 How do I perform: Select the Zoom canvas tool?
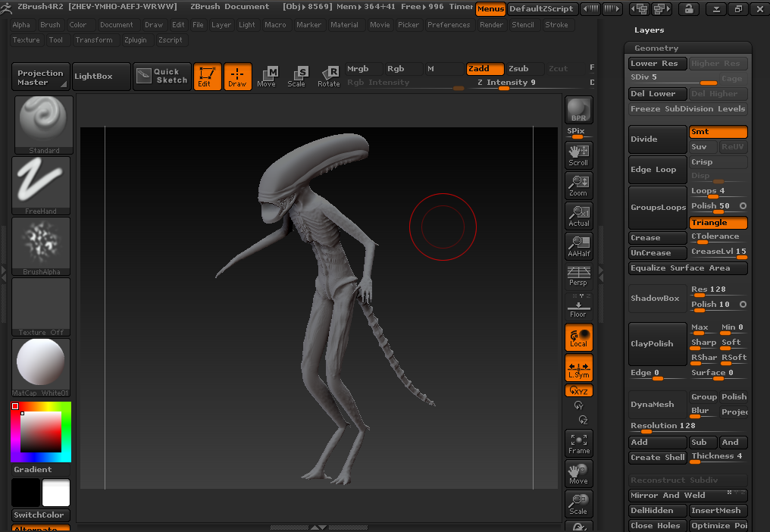coord(578,186)
